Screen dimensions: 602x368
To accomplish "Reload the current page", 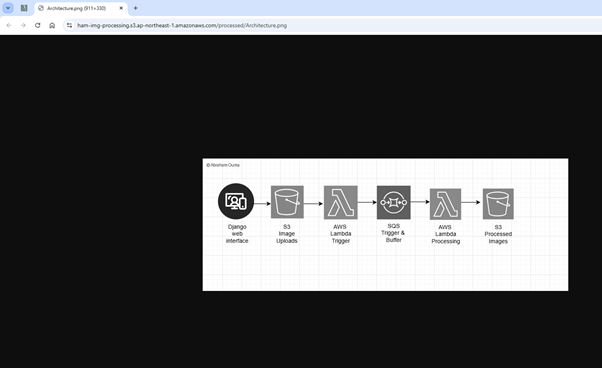I will [38, 25].
